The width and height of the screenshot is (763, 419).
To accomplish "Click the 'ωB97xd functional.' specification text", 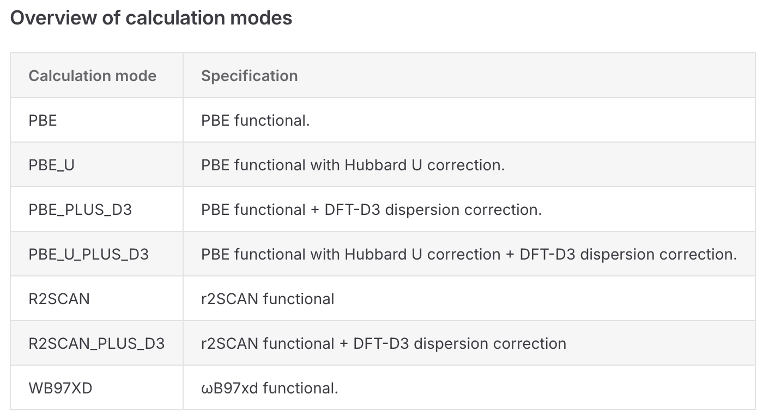I will click(269, 388).
